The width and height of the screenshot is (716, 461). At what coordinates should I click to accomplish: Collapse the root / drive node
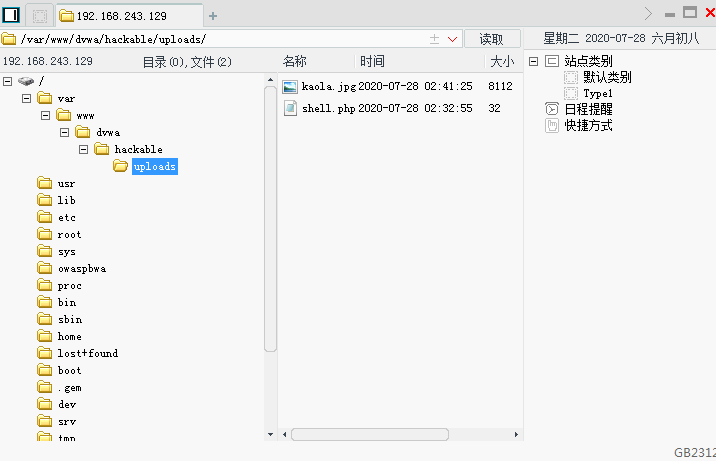[x=7, y=82]
